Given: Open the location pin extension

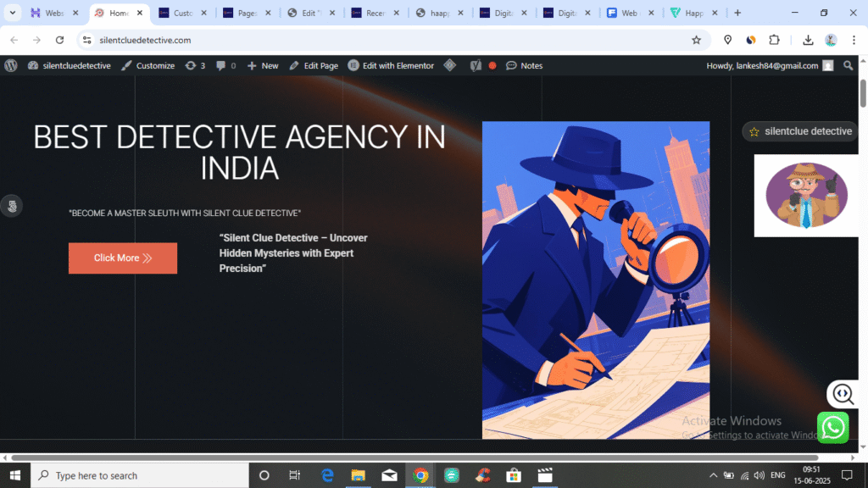Looking at the screenshot, I should pos(728,40).
